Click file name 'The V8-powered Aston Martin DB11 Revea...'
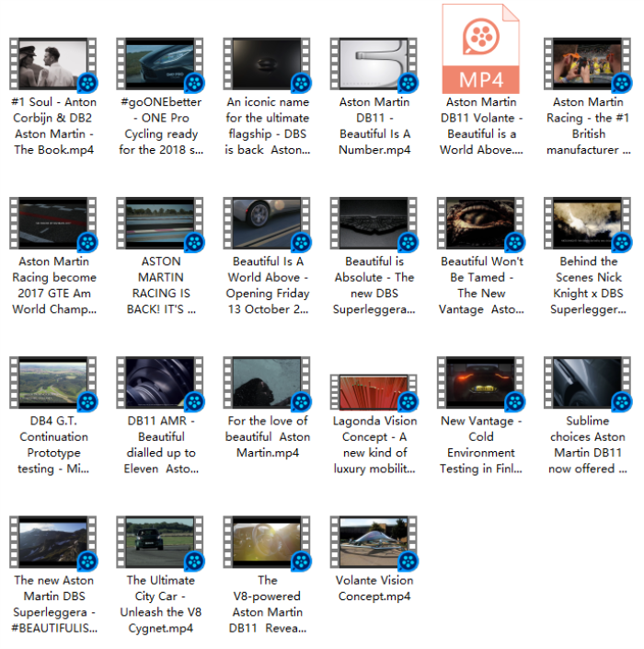Viewport: 644px width, 649px height. (267, 604)
